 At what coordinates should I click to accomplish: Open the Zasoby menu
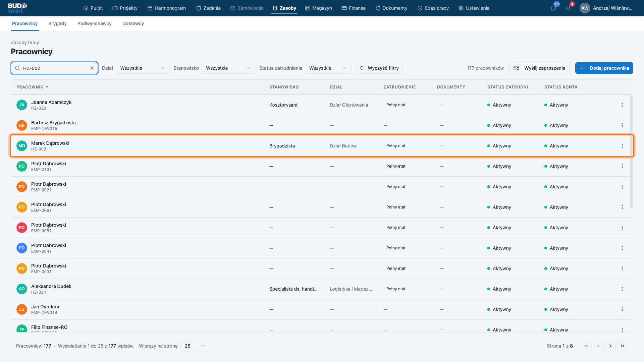click(284, 8)
